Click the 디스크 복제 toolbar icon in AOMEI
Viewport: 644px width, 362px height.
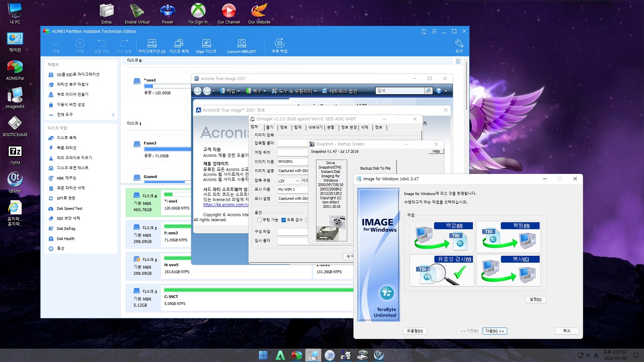[179, 46]
